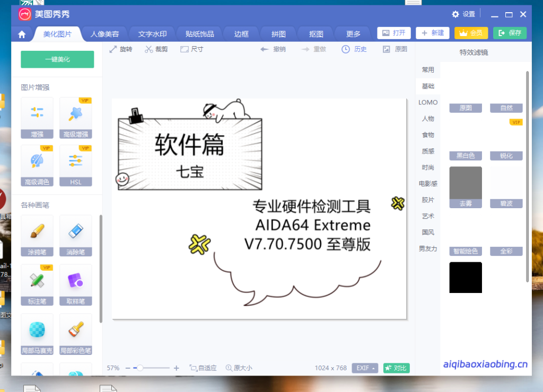This screenshot has height=392, width=543.
Task: Select the 国风 filter category
Action: [428, 233]
